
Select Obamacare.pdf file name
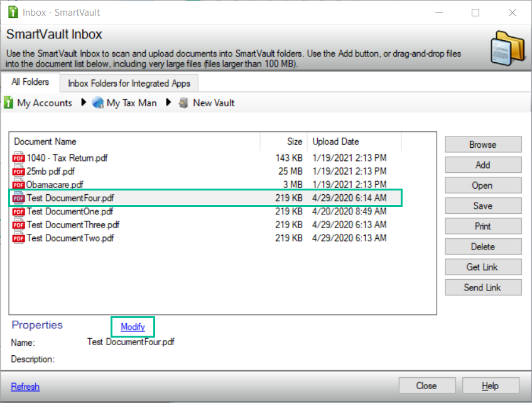[x=55, y=185]
